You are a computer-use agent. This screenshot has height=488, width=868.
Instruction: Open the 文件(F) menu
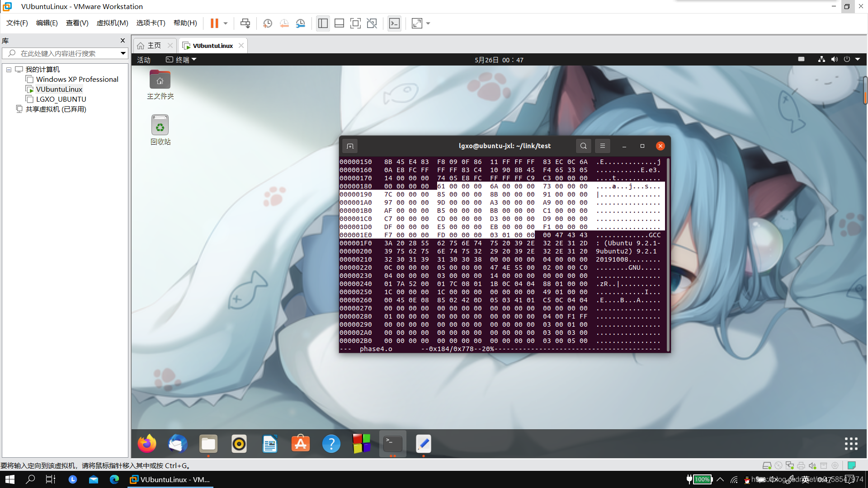tap(17, 23)
